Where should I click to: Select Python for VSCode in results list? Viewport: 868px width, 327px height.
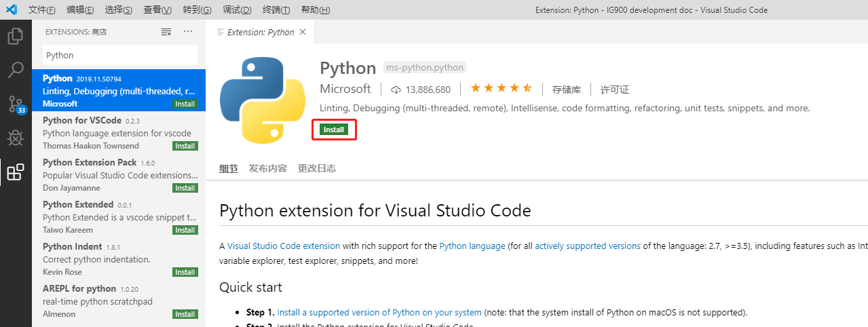[119, 133]
